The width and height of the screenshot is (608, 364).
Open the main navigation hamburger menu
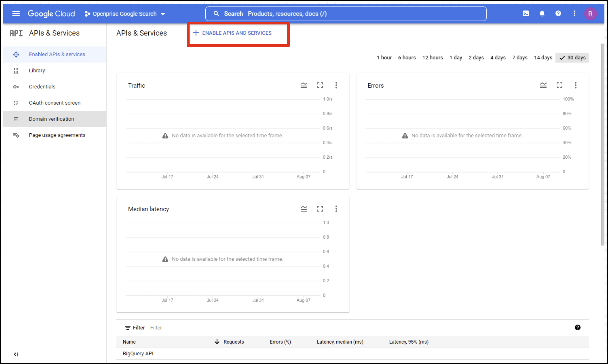coord(16,13)
